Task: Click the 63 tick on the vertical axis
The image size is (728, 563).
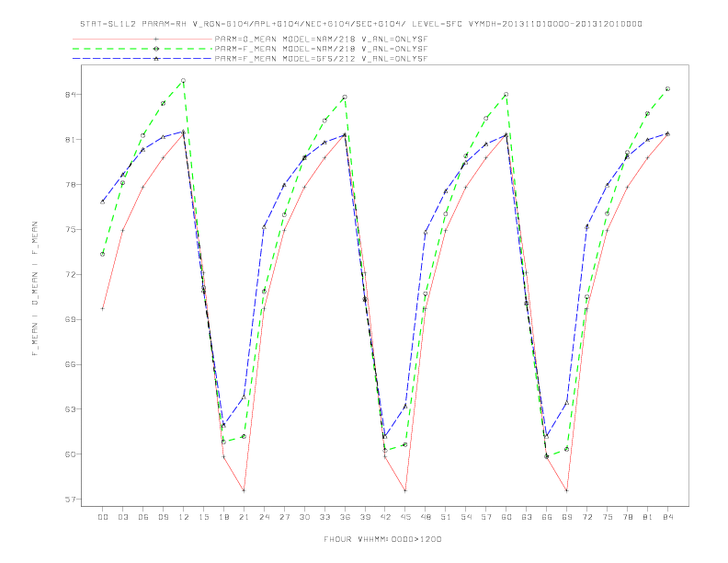Action: point(71,409)
